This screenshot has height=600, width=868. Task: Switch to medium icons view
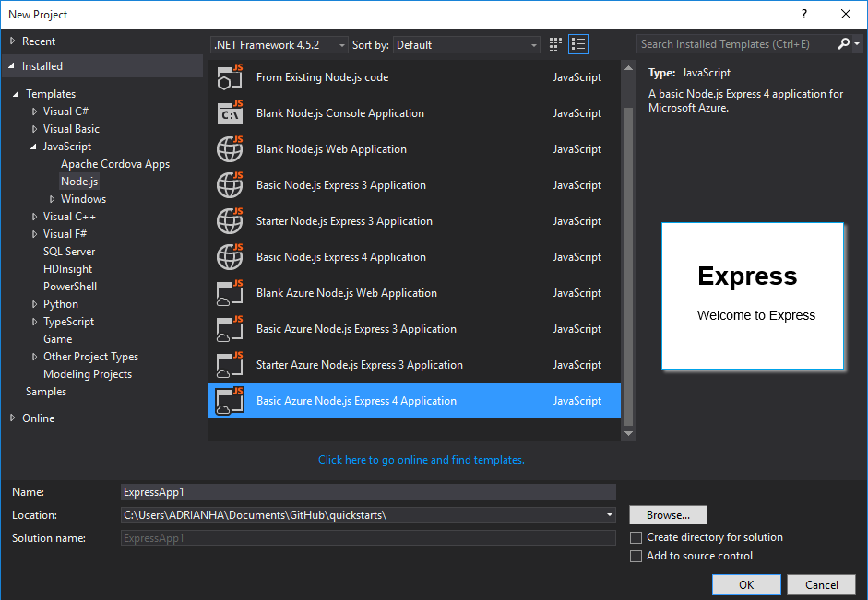(554, 44)
